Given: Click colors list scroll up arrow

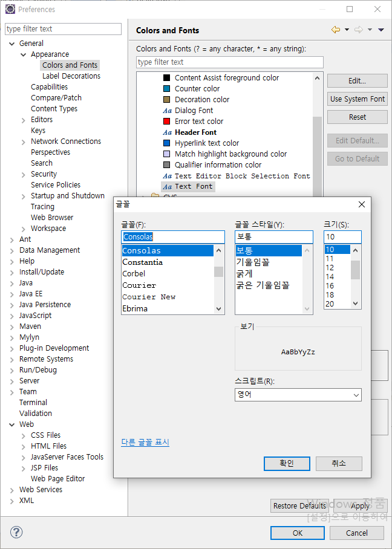Looking at the screenshot, I should tap(317, 78).
